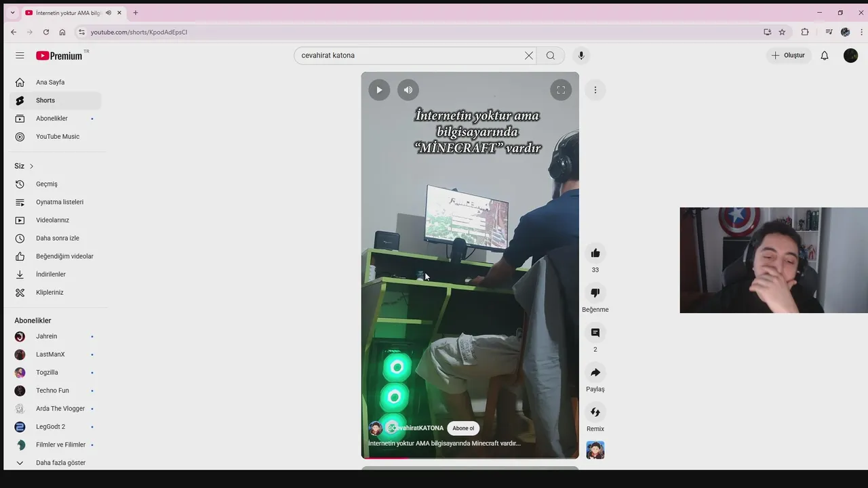The height and width of the screenshot is (488, 868).
Task: Click the search magnifier button
Action: tap(551, 56)
